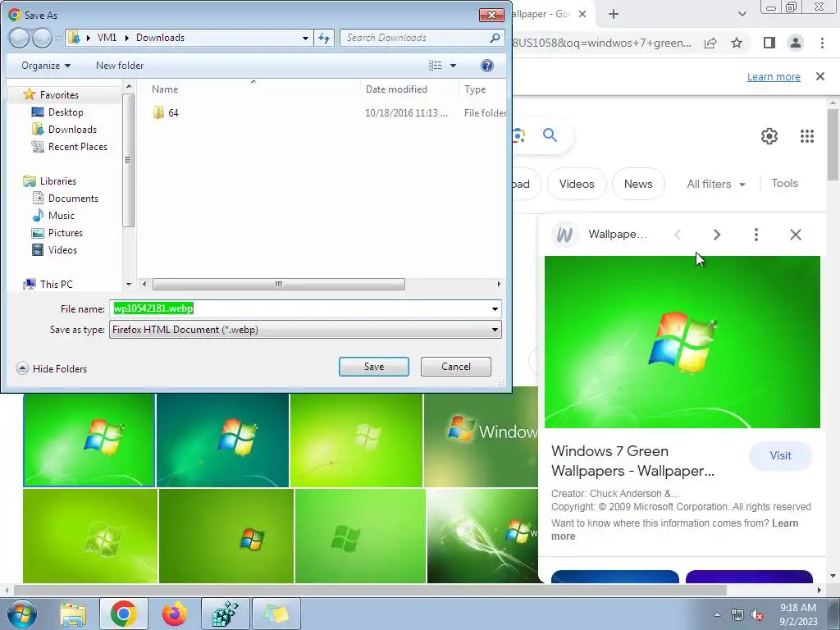Sort by Type column header
Screen dimensions: 840x630
click(x=475, y=89)
